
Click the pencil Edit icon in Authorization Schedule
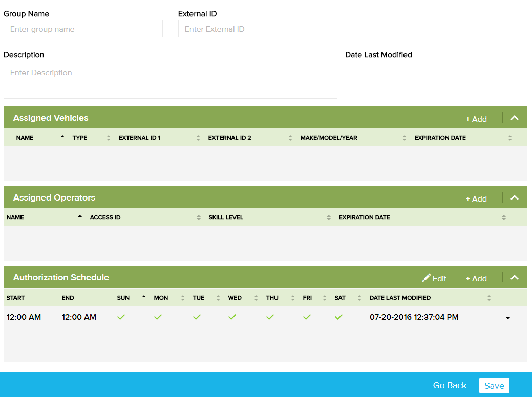tap(427, 278)
